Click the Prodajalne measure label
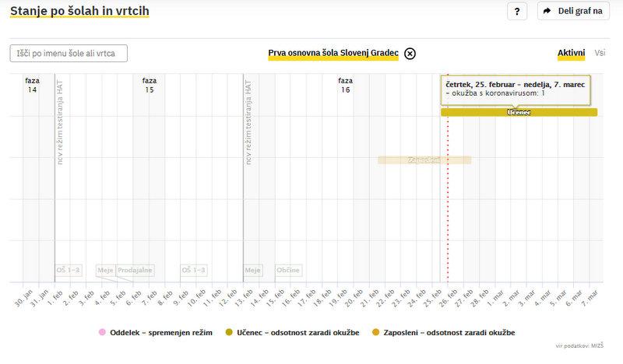 tap(135, 270)
